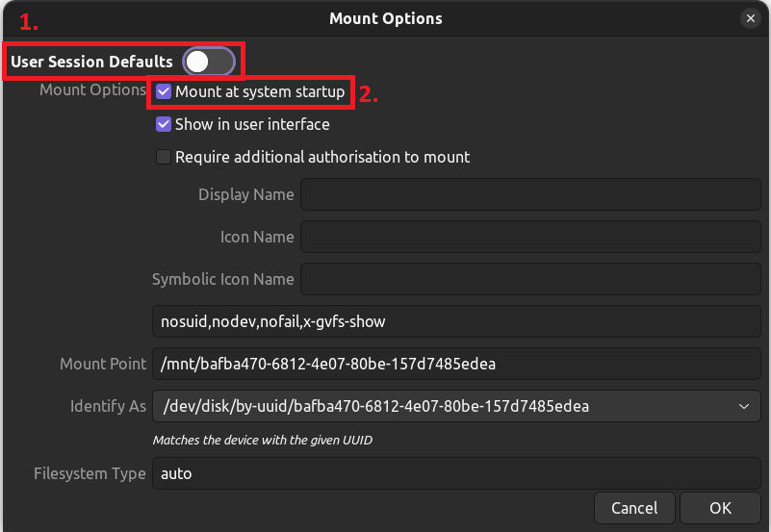Uncheck the Mount at system startup checkbox

click(164, 91)
